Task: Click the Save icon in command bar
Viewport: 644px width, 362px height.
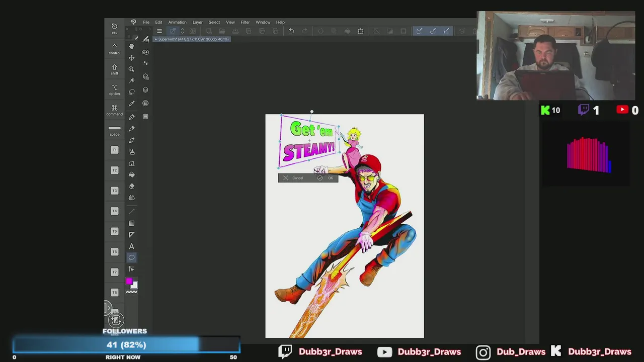Action: (x=235, y=31)
